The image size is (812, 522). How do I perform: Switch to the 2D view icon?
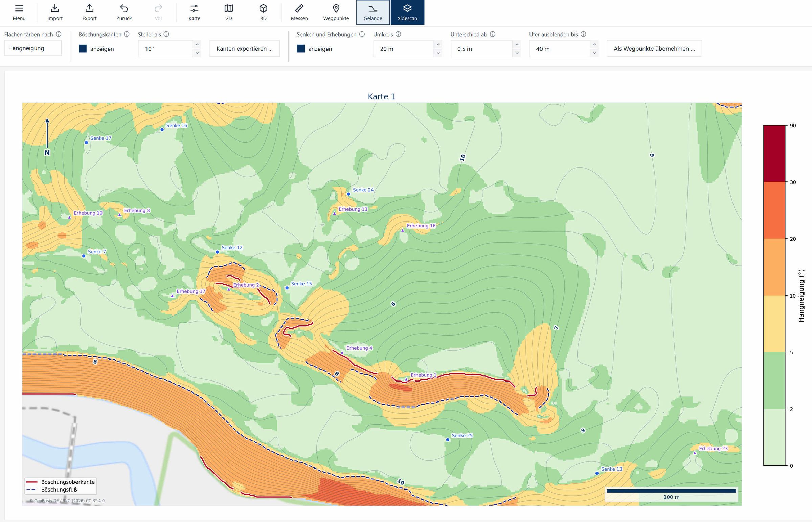click(229, 8)
